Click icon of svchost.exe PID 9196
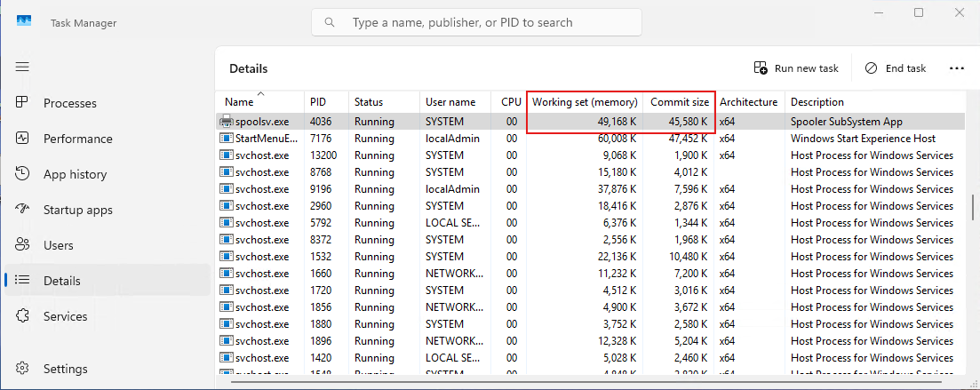Viewport: 980px width, 390px height. (227, 189)
